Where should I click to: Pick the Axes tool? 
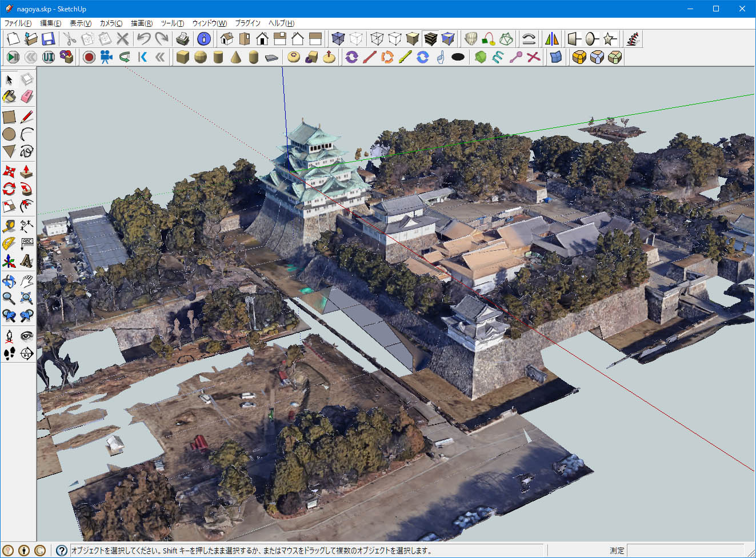[x=9, y=261]
